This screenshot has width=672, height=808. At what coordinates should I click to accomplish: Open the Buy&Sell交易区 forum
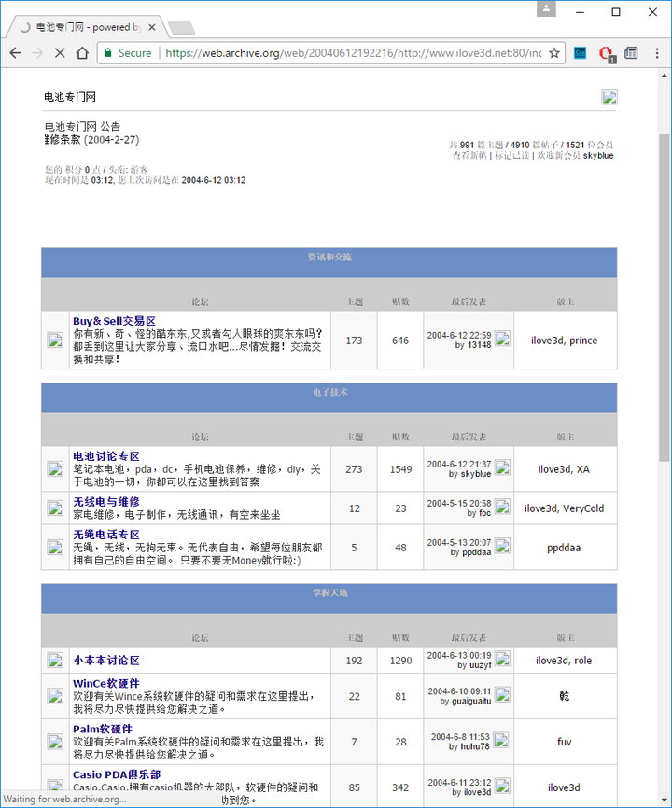coord(114,321)
